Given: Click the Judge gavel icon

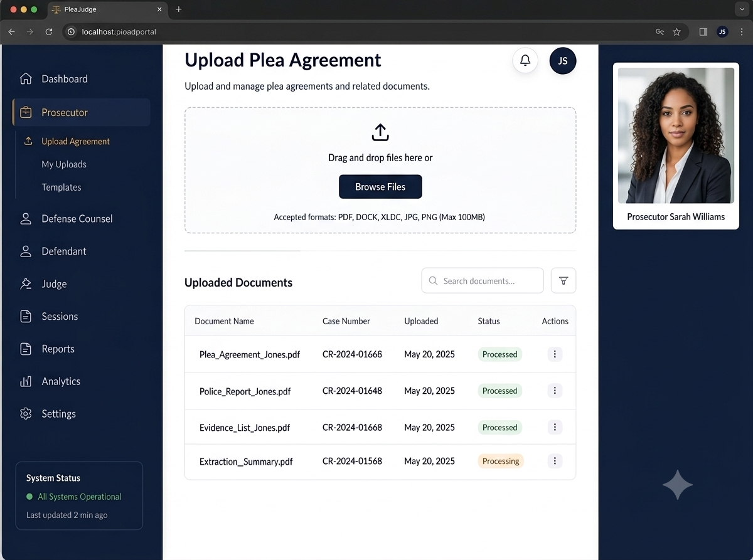Looking at the screenshot, I should point(26,284).
